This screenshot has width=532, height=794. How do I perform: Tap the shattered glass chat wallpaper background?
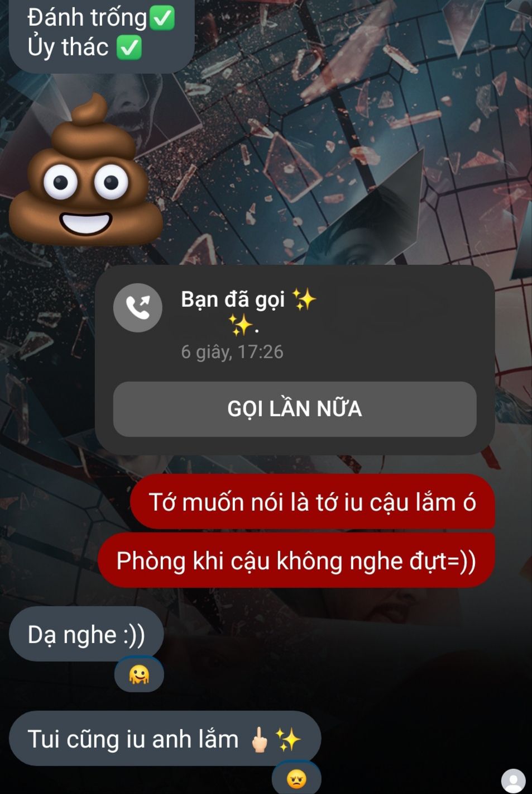363,140
